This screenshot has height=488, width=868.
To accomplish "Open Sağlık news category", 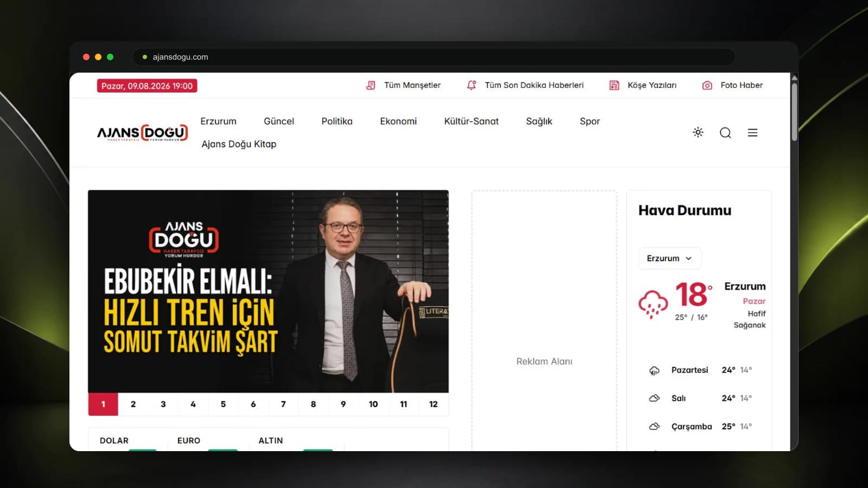I will coord(539,121).
